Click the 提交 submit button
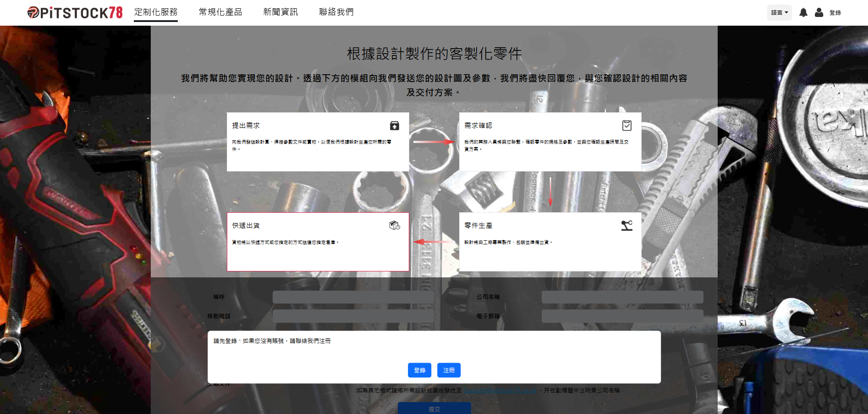This screenshot has height=414, width=868. click(x=434, y=408)
